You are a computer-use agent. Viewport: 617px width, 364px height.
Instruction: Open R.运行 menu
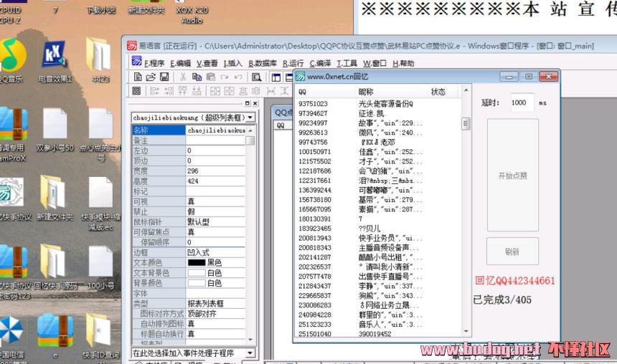pyautogui.click(x=293, y=63)
